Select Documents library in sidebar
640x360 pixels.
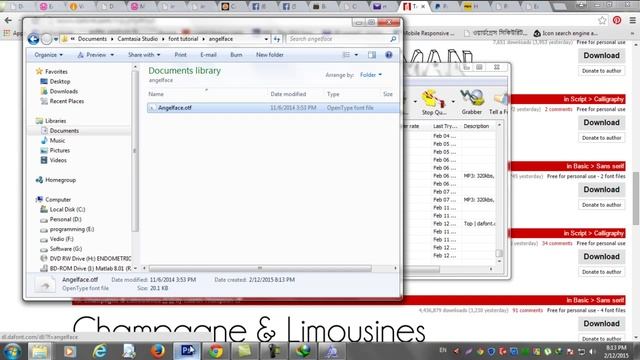[x=64, y=131]
